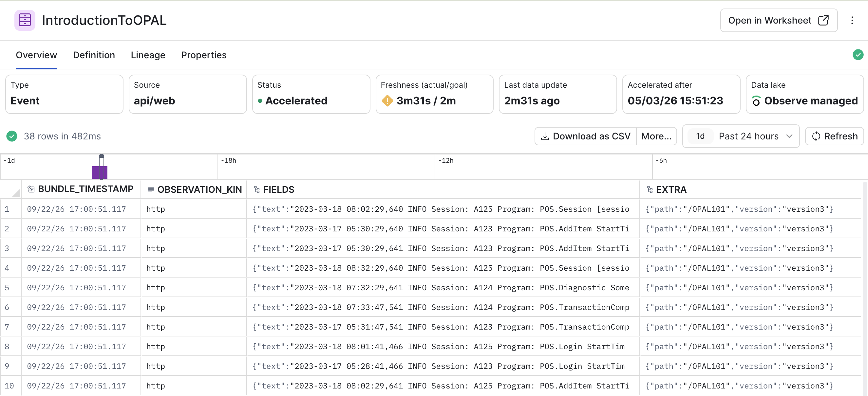Screen dimensions: 868x396
Task: Open the three-dot more options menu
Action: 852,20
